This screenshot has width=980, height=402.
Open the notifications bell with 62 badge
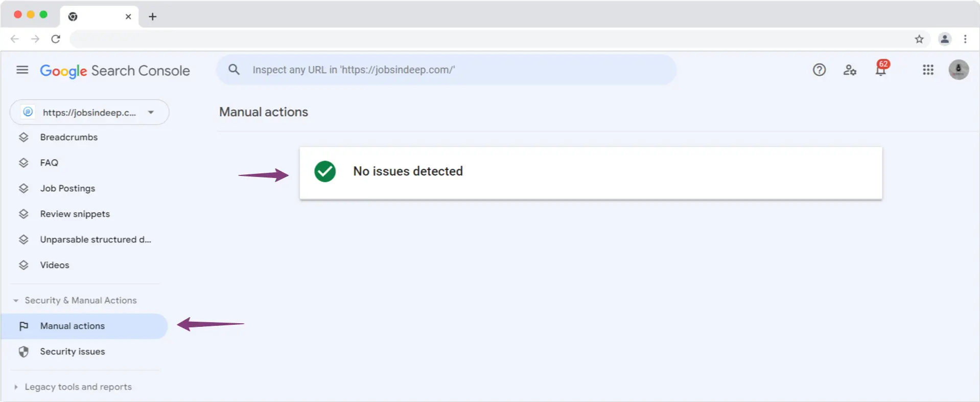click(x=881, y=70)
